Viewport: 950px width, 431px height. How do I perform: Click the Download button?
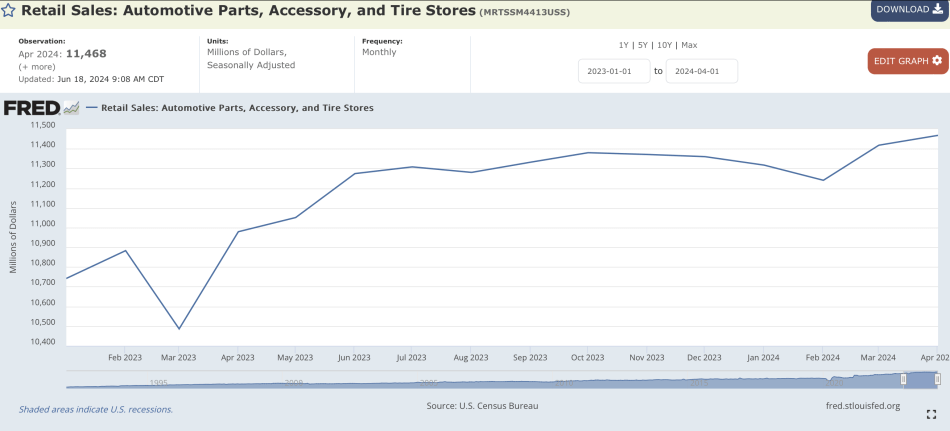[x=910, y=10]
